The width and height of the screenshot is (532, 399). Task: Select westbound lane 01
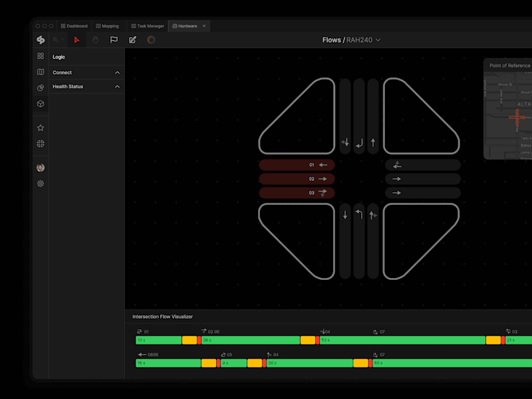297,165
